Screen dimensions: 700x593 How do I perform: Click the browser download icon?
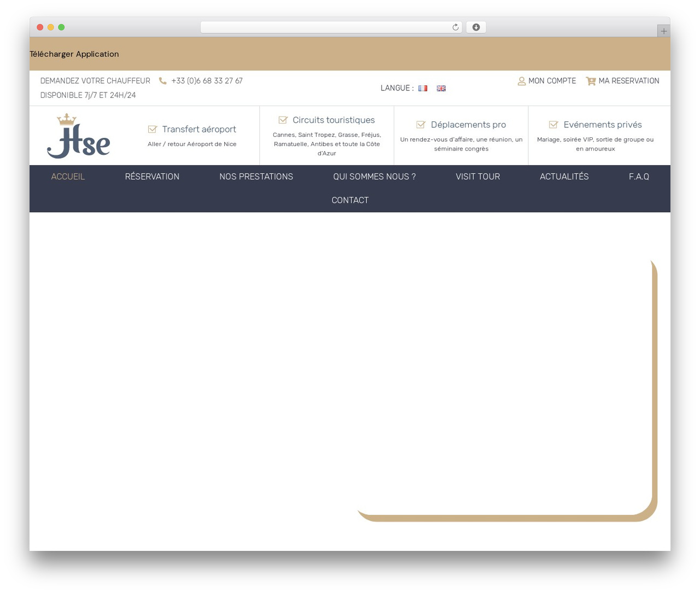pos(476,27)
